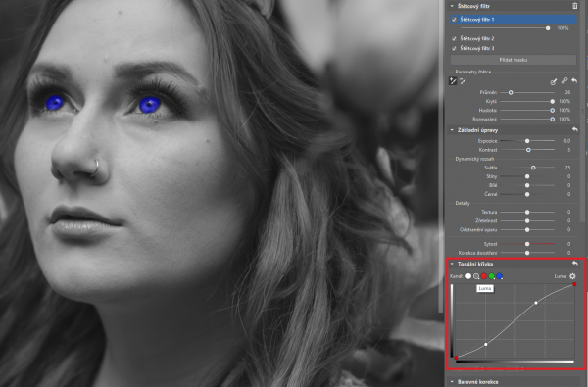Uncheck Štětcový filtr 1 checkbox
This screenshot has width=588, height=387.
(x=454, y=20)
